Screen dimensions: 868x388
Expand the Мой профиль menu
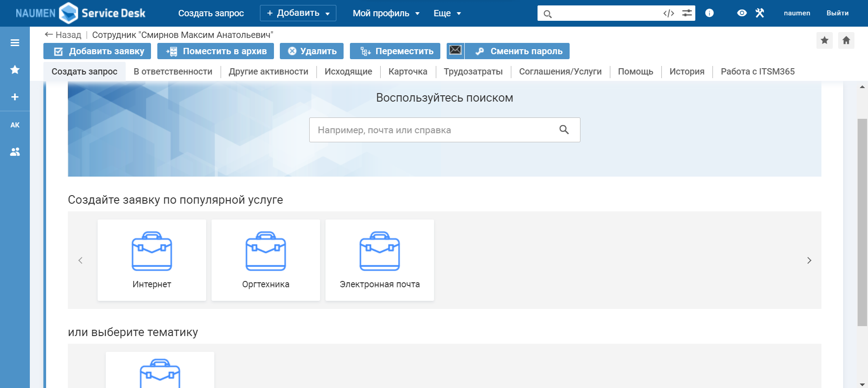pyautogui.click(x=386, y=13)
